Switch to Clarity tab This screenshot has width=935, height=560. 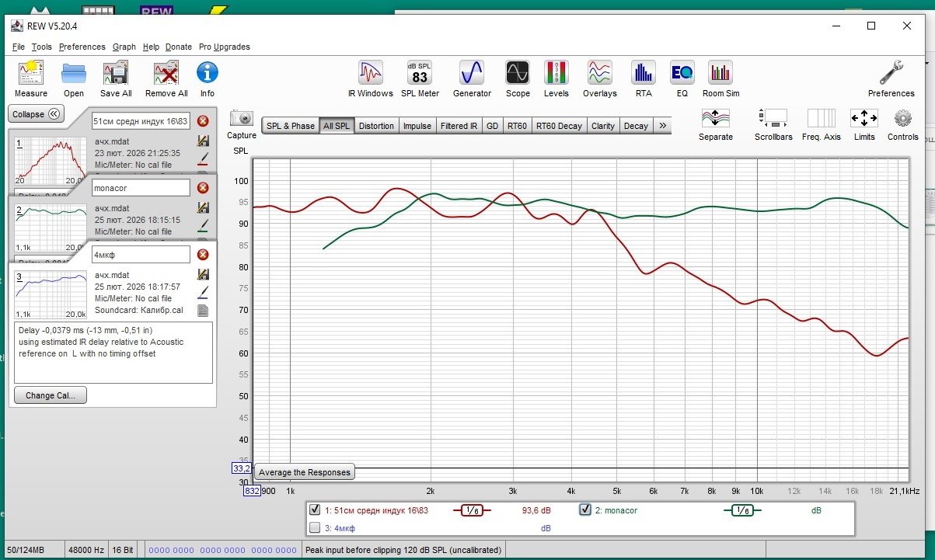click(603, 126)
